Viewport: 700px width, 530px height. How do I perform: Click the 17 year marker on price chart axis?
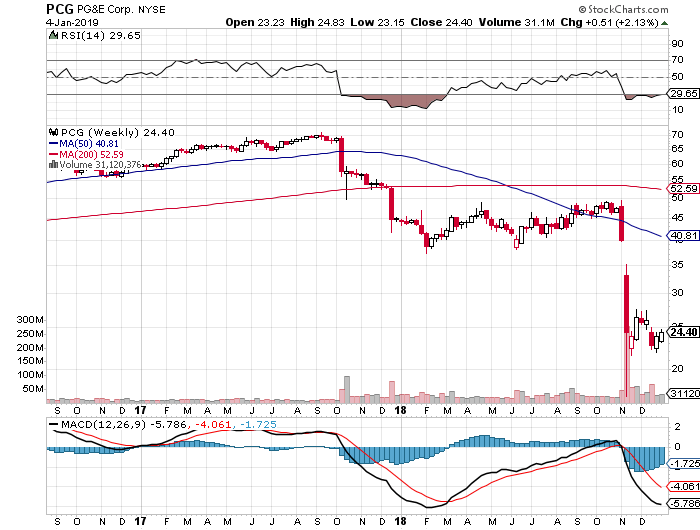(x=140, y=410)
